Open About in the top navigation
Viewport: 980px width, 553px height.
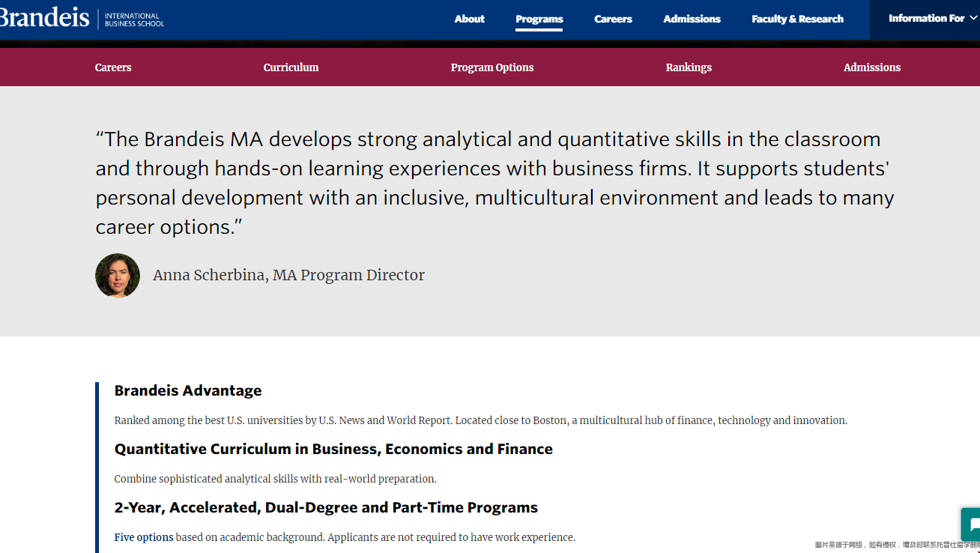(469, 19)
